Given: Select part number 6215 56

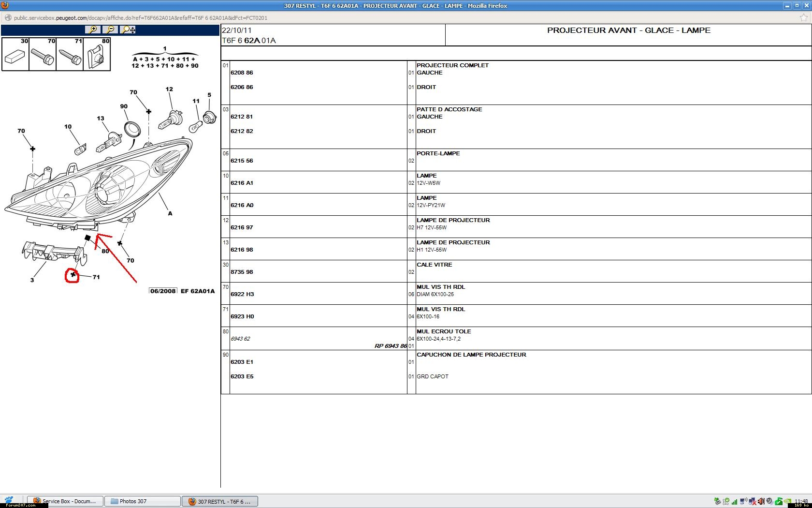Looking at the screenshot, I should [242, 161].
